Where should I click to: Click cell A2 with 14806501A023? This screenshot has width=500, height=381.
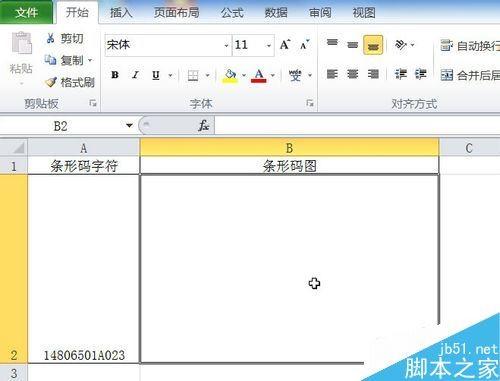(84, 269)
